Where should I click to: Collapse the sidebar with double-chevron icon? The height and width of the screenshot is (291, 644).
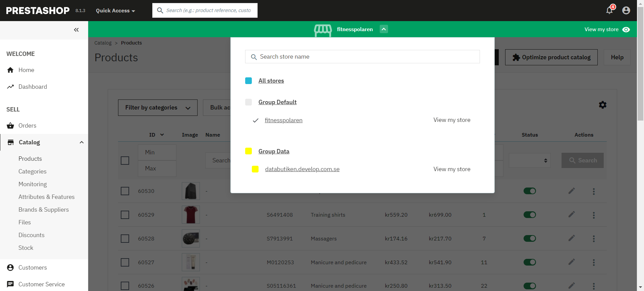76,30
